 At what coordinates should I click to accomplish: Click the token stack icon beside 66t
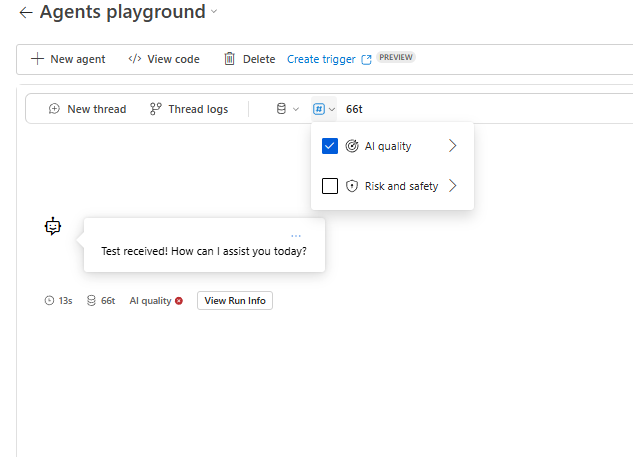coord(92,300)
